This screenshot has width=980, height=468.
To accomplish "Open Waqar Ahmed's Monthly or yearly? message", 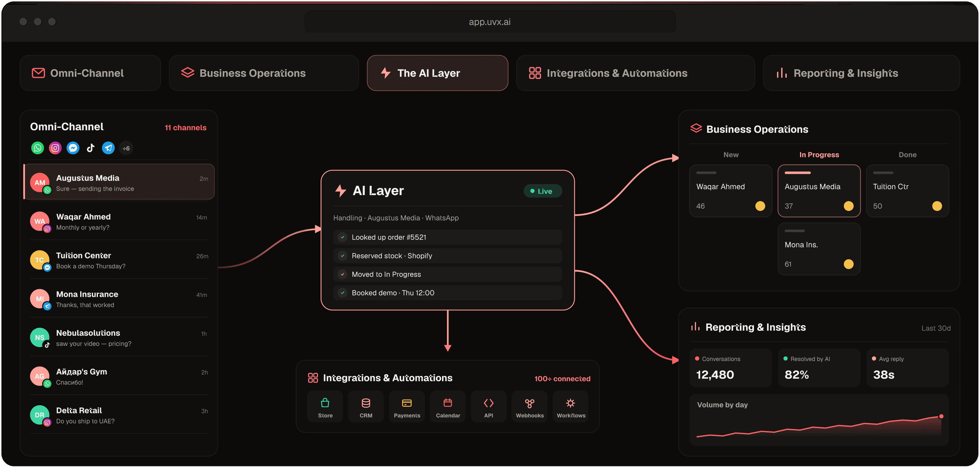I will click(x=119, y=222).
